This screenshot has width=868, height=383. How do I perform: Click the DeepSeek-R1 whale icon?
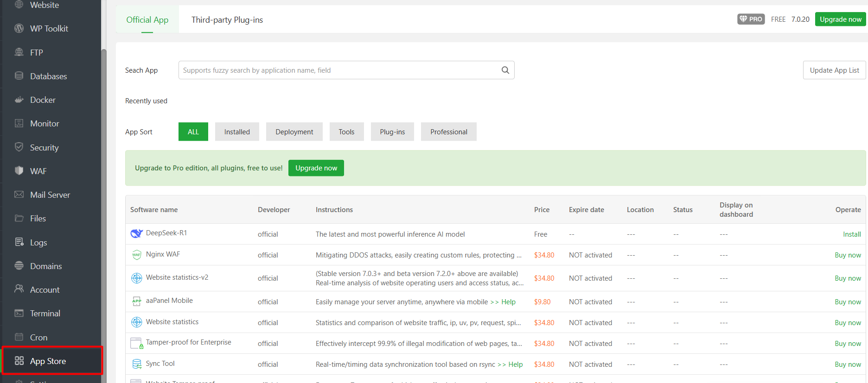136,233
